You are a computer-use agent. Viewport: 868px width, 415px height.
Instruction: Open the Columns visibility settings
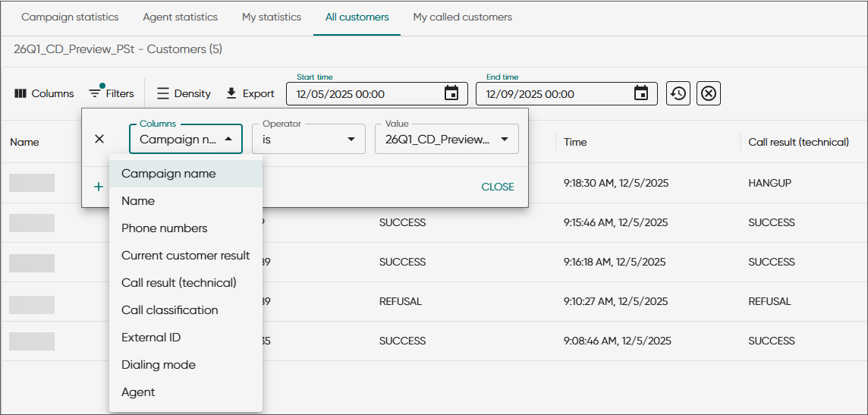(x=44, y=93)
